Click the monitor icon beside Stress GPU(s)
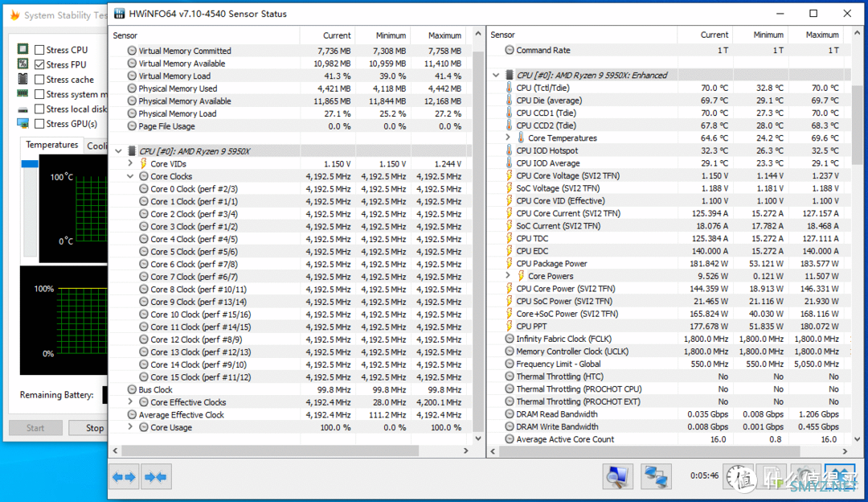868x502 pixels. click(x=23, y=123)
